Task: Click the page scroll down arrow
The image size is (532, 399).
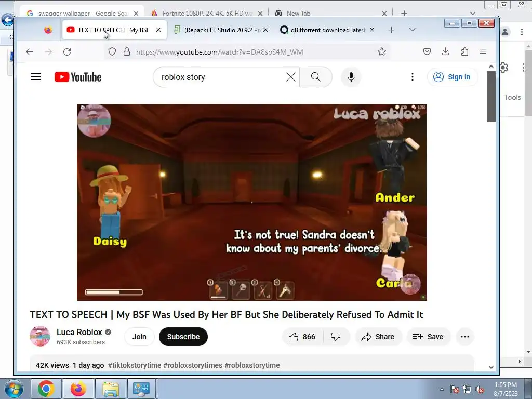Action: [491, 367]
